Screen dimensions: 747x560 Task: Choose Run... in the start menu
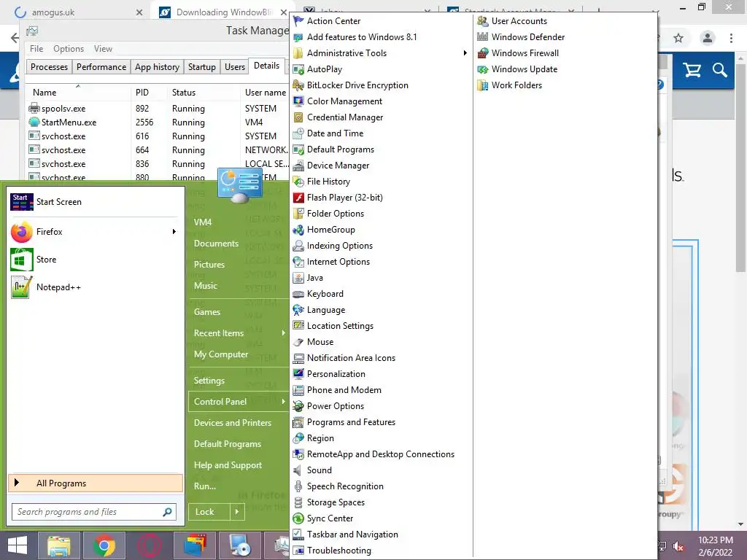(x=205, y=486)
